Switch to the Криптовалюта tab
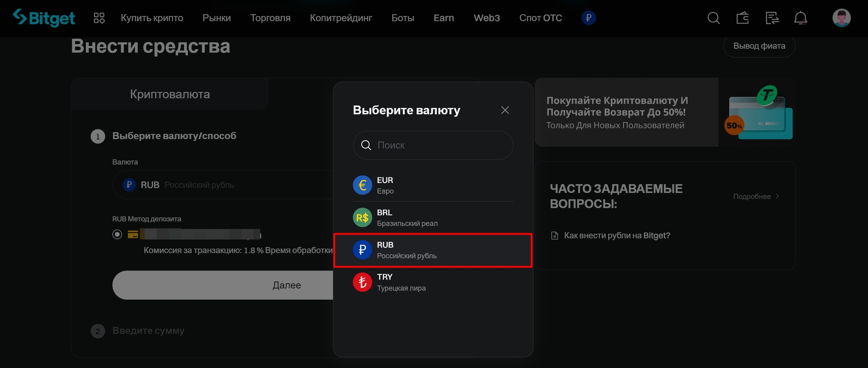 (x=170, y=94)
